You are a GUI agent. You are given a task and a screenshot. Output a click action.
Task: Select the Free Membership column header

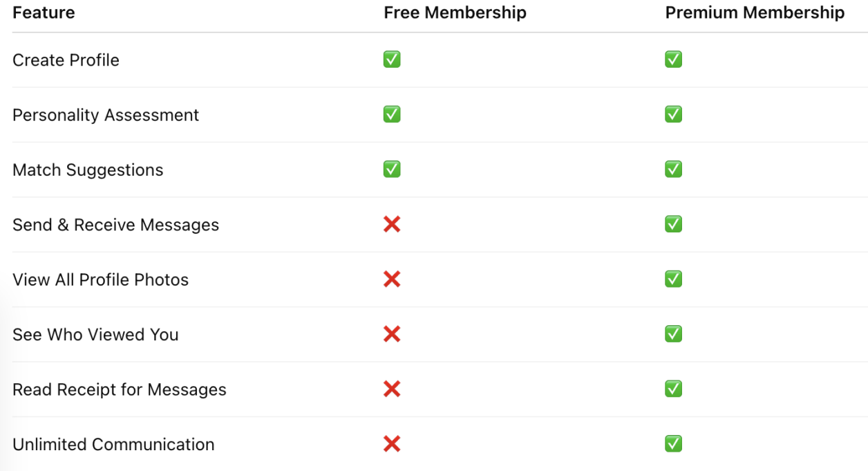pyautogui.click(x=455, y=12)
